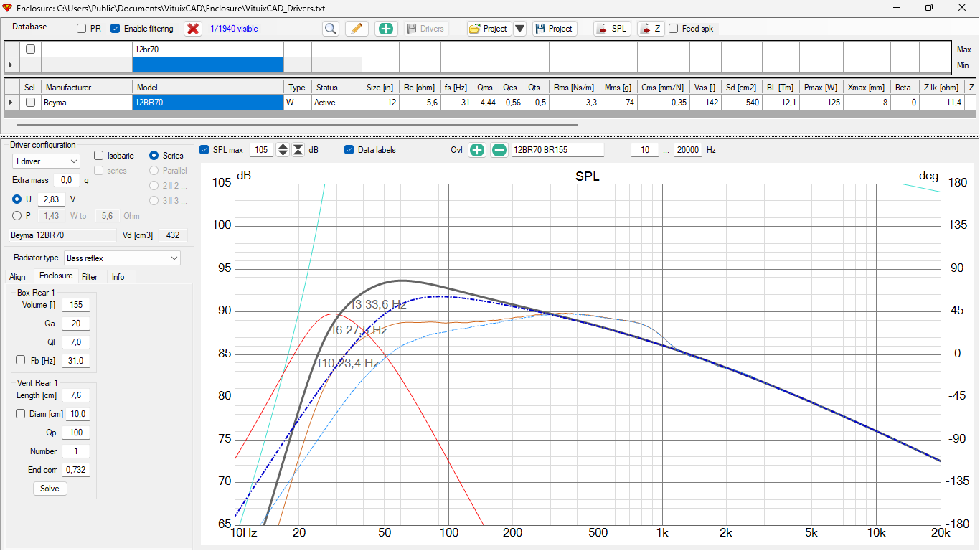This screenshot has height=551, width=980.
Task: Click the lower frequency limit field 10
Action: (x=645, y=150)
